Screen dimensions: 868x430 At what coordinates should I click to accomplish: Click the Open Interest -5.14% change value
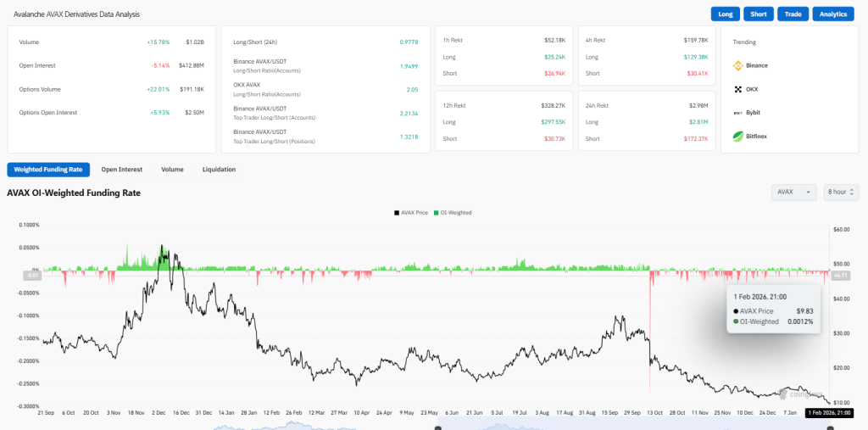tap(160, 65)
